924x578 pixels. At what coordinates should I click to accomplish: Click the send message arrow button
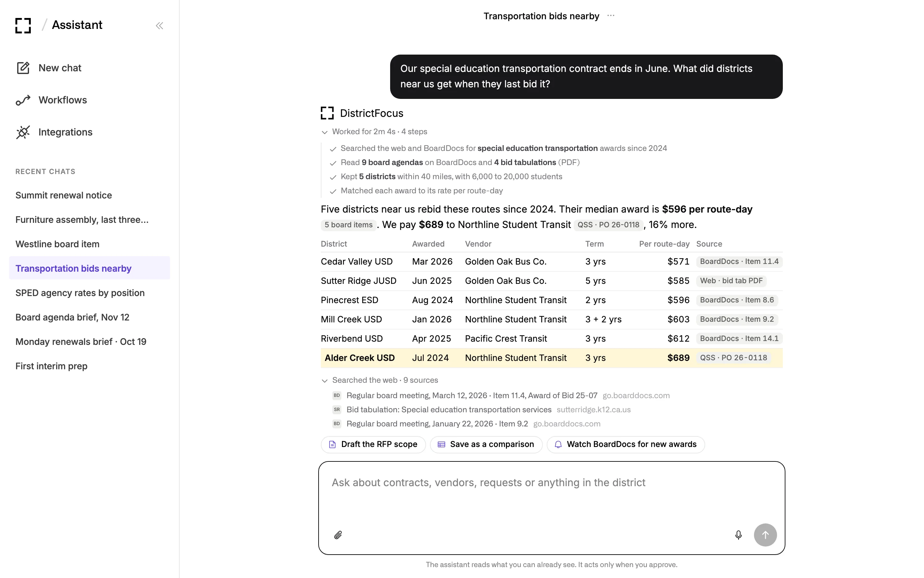coord(765,535)
